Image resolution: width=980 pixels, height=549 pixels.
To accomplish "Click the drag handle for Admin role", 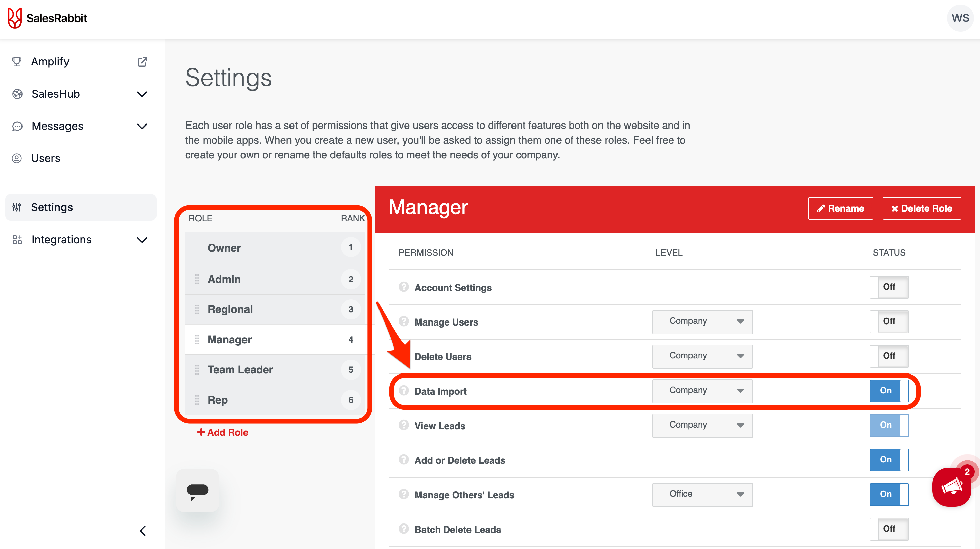I will click(197, 279).
